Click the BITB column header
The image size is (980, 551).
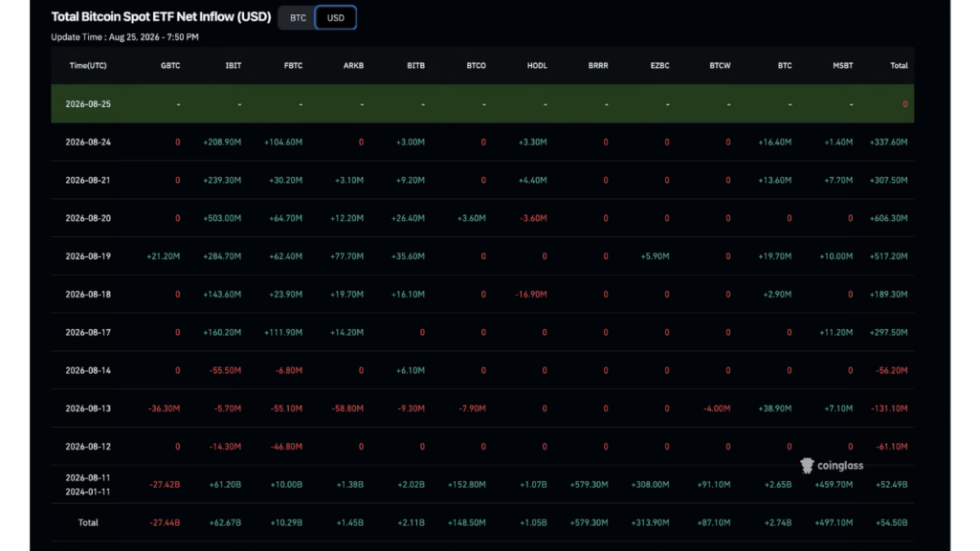pyautogui.click(x=415, y=66)
